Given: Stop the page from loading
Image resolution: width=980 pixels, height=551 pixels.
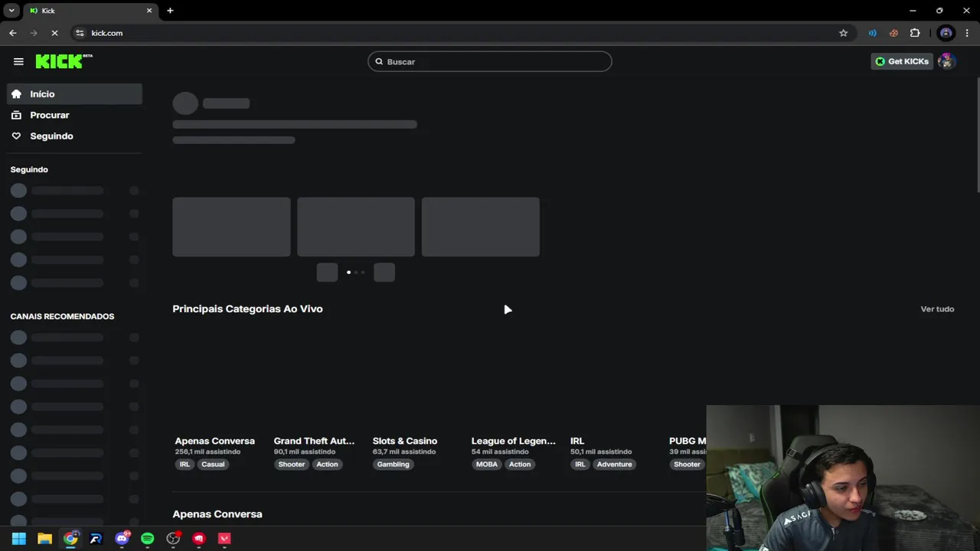Looking at the screenshot, I should (54, 33).
